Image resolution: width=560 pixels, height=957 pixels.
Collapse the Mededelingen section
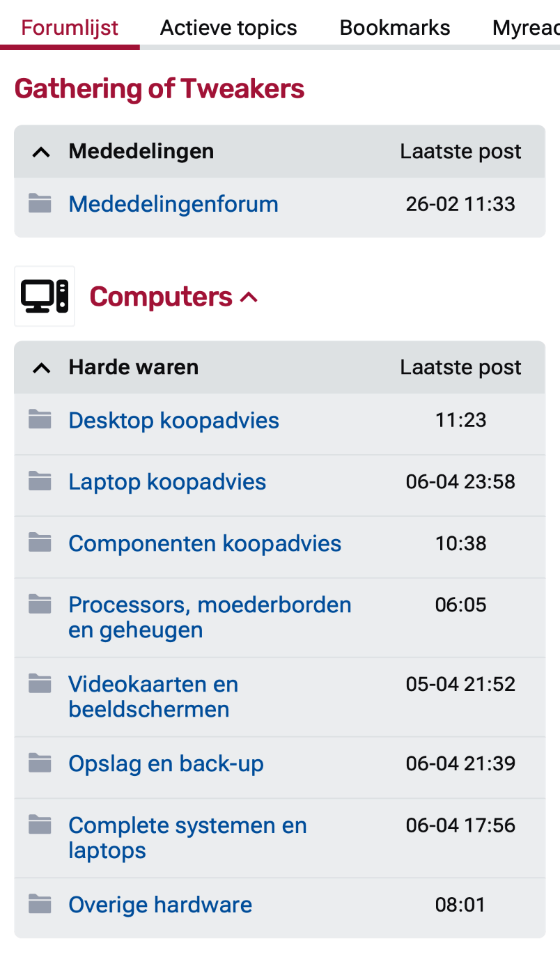(x=41, y=151)
